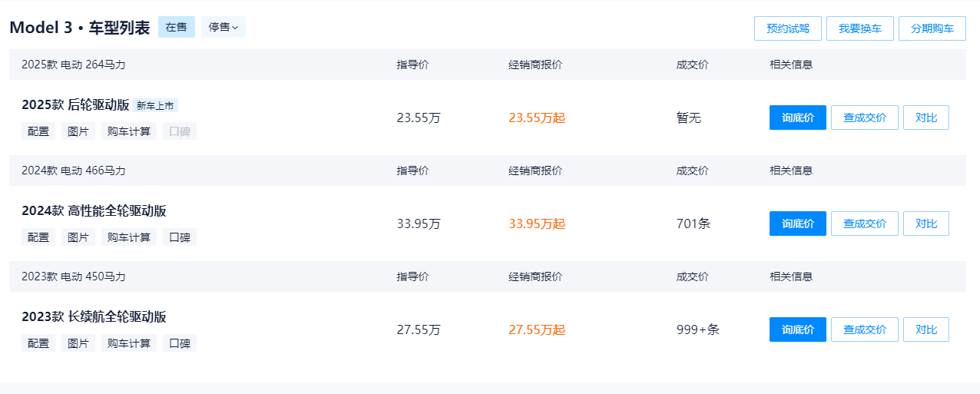The height and width of the screenshot is (394, 980).
Task: Click 查成交价 for 2023款 长续航全轮驱动版
Action: coord(864,329)
